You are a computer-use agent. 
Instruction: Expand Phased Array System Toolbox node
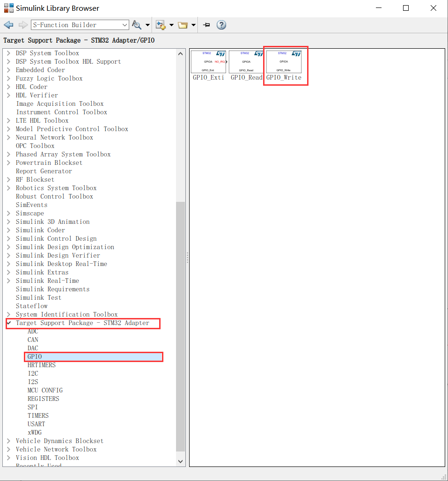coord(8,154)
